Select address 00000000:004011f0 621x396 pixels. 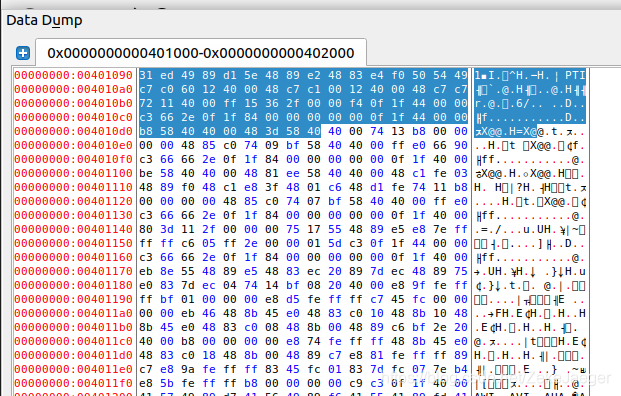point(74,383)
